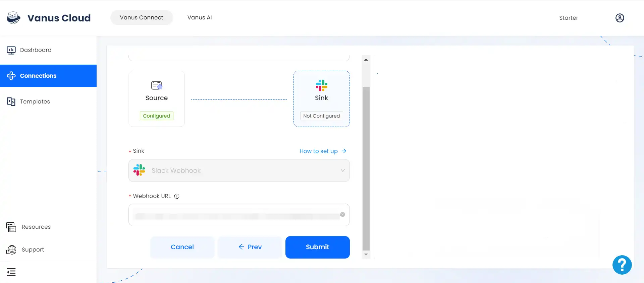Image resolution: width=644 pixels, height=283 pixels.
Task: Clear the Webhook URL with the x icon
Action: click(342, 214)
